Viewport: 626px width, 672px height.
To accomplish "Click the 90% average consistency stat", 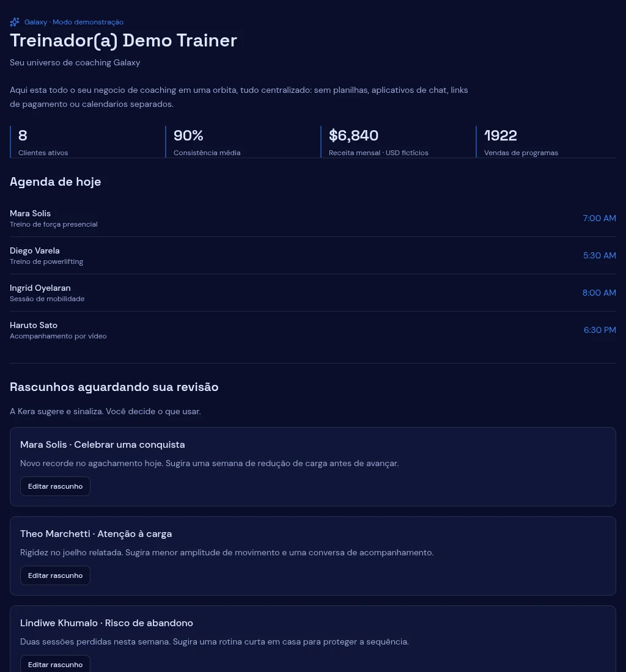I will (x=243, y=142).
